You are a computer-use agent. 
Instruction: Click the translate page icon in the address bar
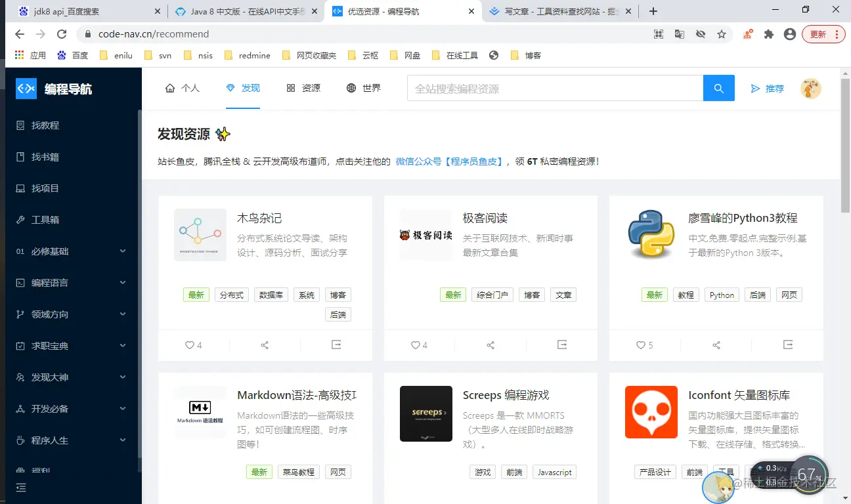(x=680, y=34)
